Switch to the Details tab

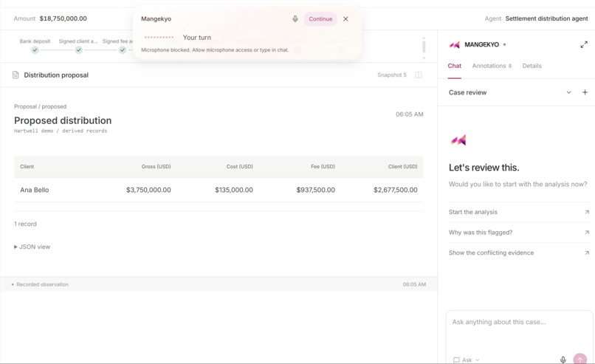[x=532, y=66]
